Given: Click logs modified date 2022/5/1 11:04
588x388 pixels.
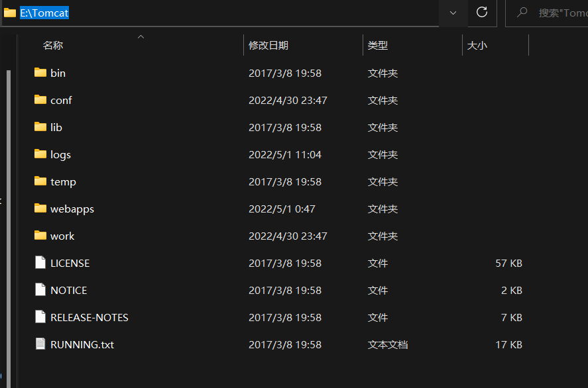Looking at the screenshot, I should click(x=285, y=155).
